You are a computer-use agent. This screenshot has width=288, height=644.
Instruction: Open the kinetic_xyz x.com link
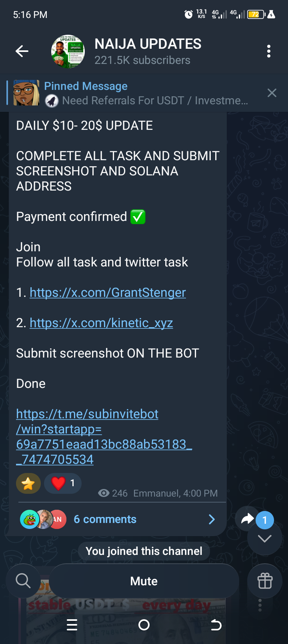(x=101, y=323)
